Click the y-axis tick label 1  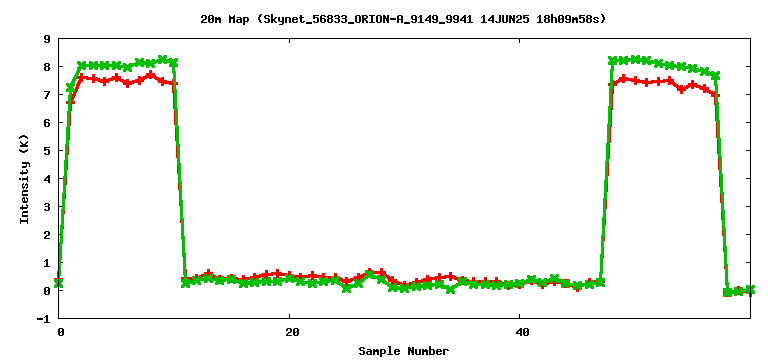[48, 263]
